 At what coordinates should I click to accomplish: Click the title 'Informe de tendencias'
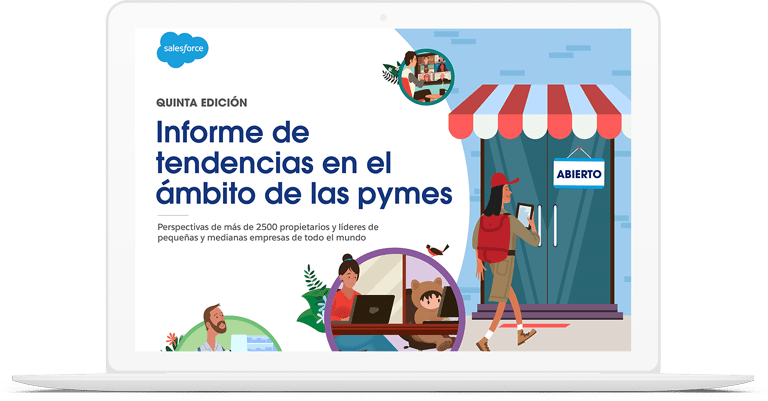pos(233,131)
